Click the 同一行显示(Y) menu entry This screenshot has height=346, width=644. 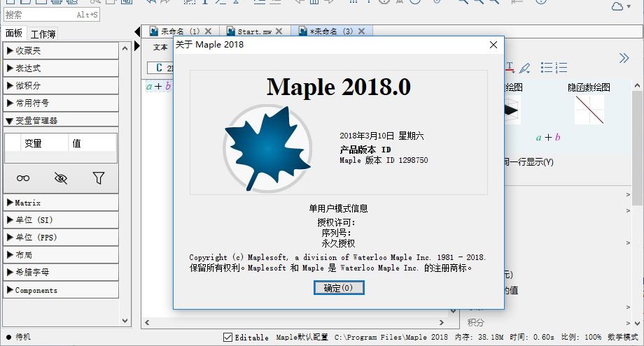[x=529, y=162]
